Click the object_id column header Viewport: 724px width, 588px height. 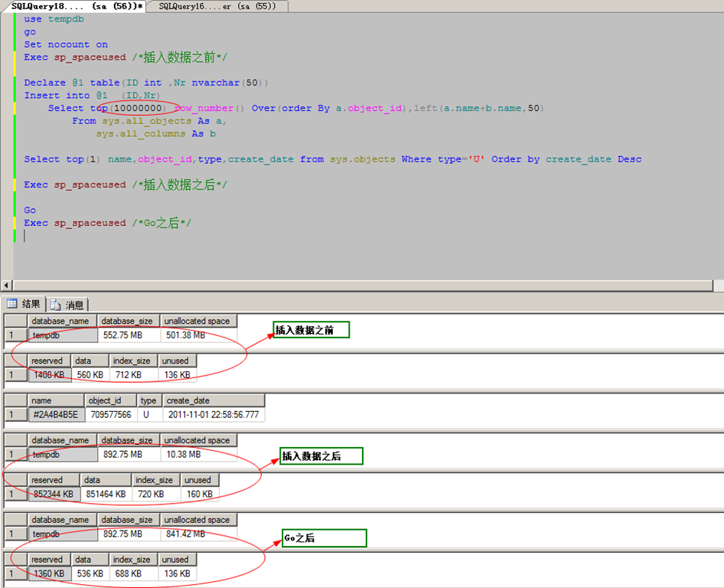pyautogui.click(x=110, y=400)
